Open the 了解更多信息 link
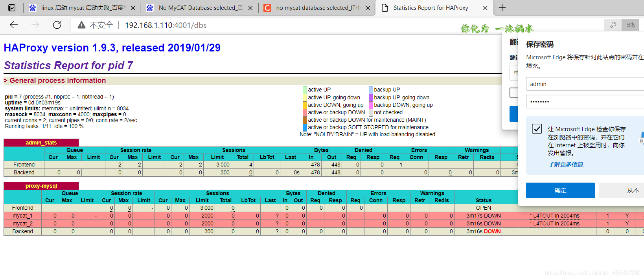The image size is (644, 280). click(566, 164)
